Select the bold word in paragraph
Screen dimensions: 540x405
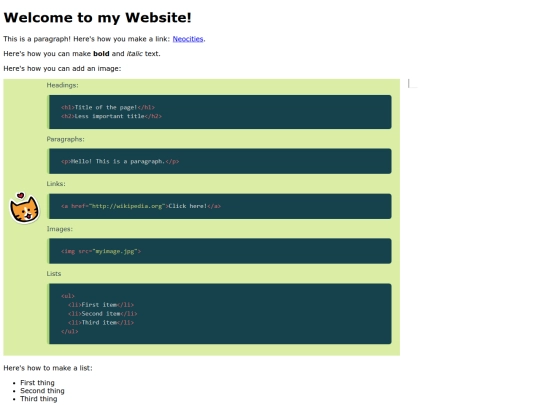(101, 54)
